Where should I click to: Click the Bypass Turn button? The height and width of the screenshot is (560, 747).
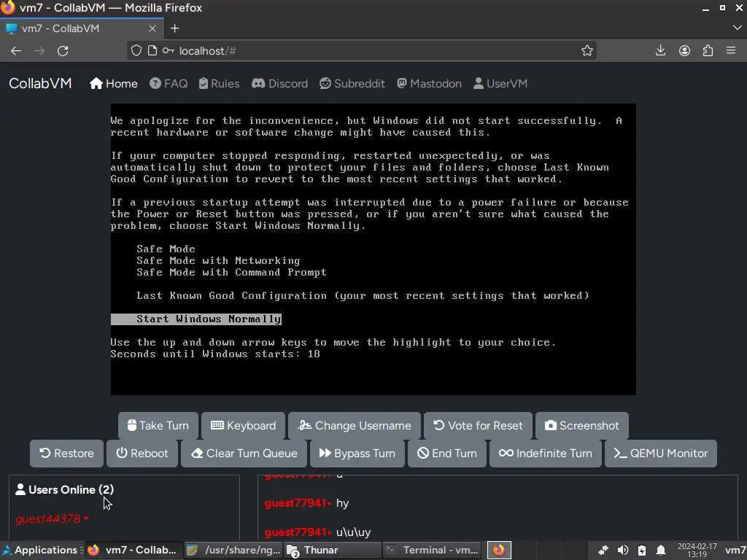pos(357,454)
